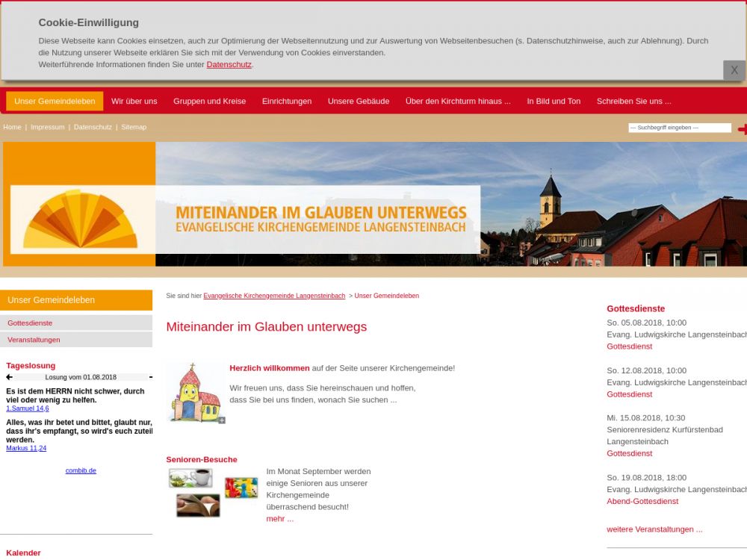Open the '1.Samuel 14,6' verse link
Viewport: 747px width, 560px height.
28,408
